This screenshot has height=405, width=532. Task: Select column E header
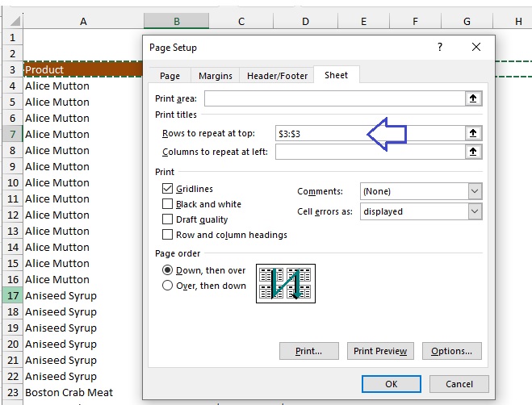point(364,21)
